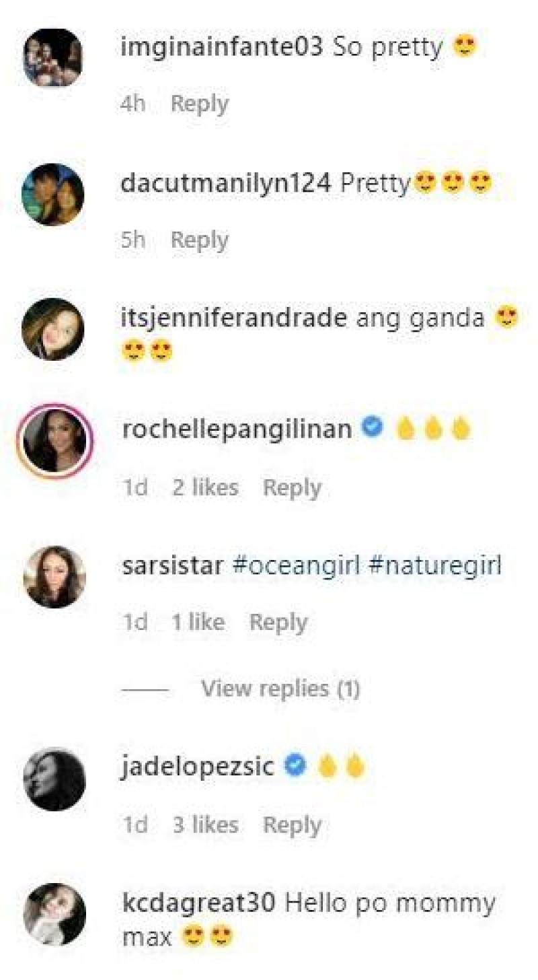
Task: Click dacutmanilyn124's avatar
Action: click(x=52, y=195)
